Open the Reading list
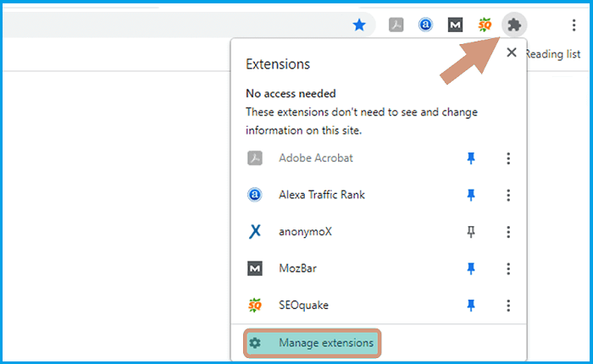 coord(552,54)
